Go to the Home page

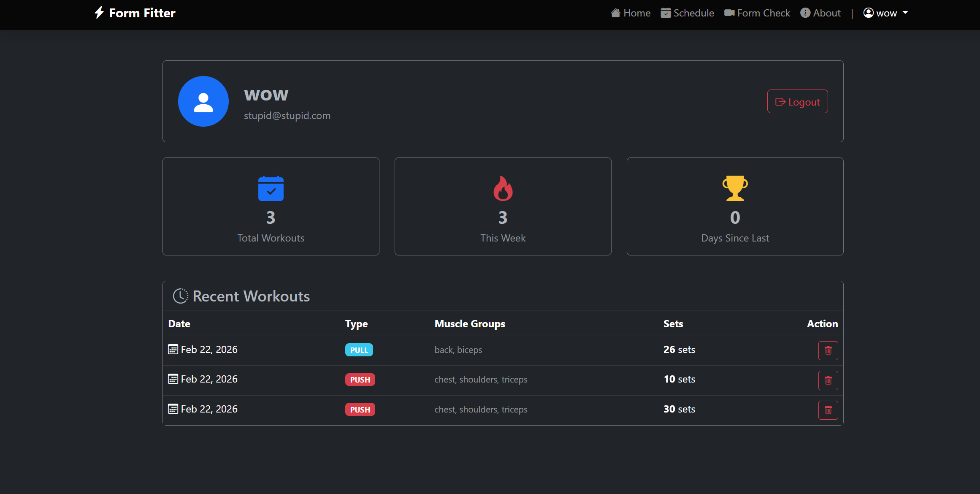pyautogui.click(x=631, y=13)
